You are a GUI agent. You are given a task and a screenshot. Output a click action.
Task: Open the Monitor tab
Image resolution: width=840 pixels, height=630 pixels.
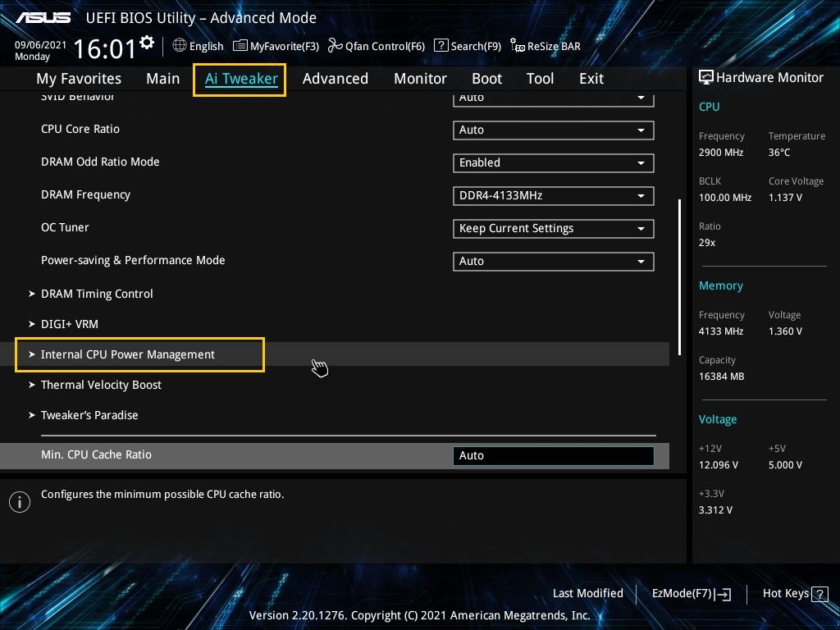pyautogui.click(x=421, y=79)
